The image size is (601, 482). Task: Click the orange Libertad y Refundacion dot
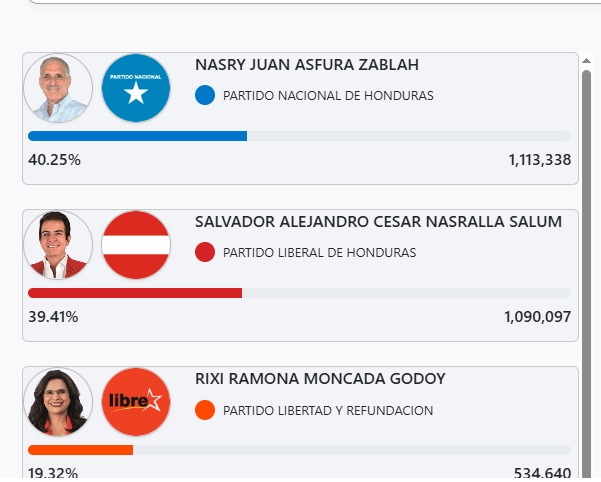point(205,410)
